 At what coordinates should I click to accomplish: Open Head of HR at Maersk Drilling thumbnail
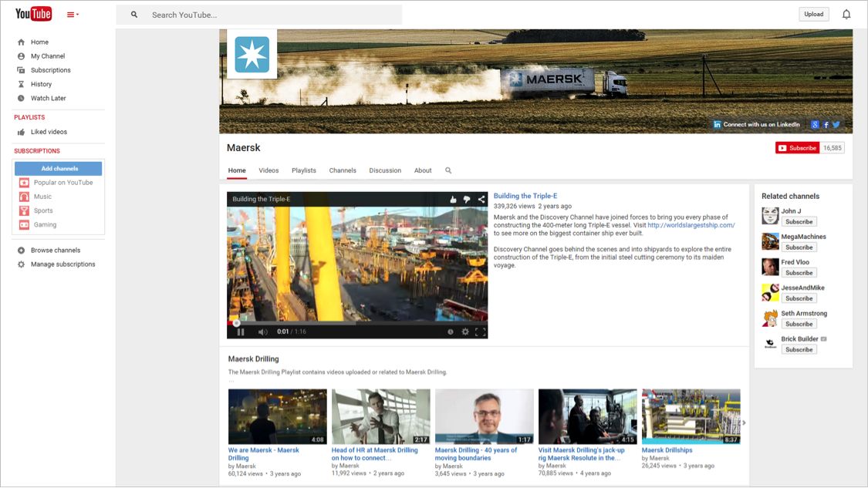(x=381, y=416)
